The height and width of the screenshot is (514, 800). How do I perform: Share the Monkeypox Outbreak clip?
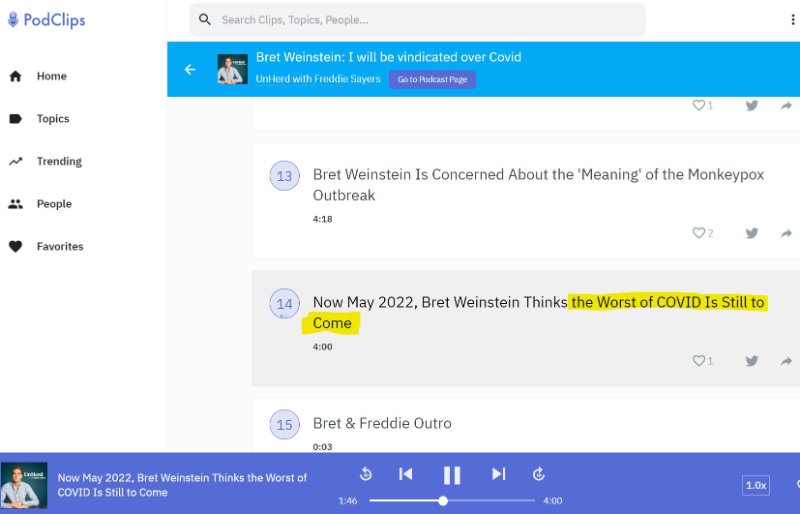tap(786, 233)
